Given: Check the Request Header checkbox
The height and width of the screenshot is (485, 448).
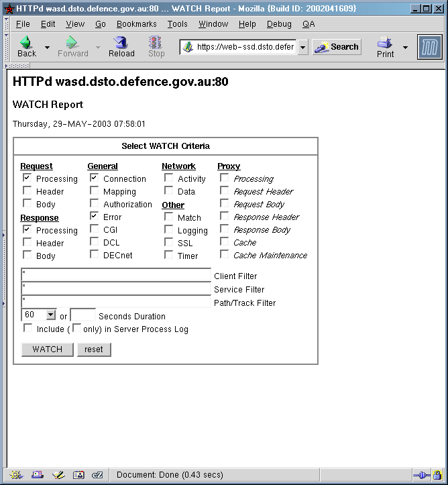Looking at the screenshot, I should click(27, 191).
